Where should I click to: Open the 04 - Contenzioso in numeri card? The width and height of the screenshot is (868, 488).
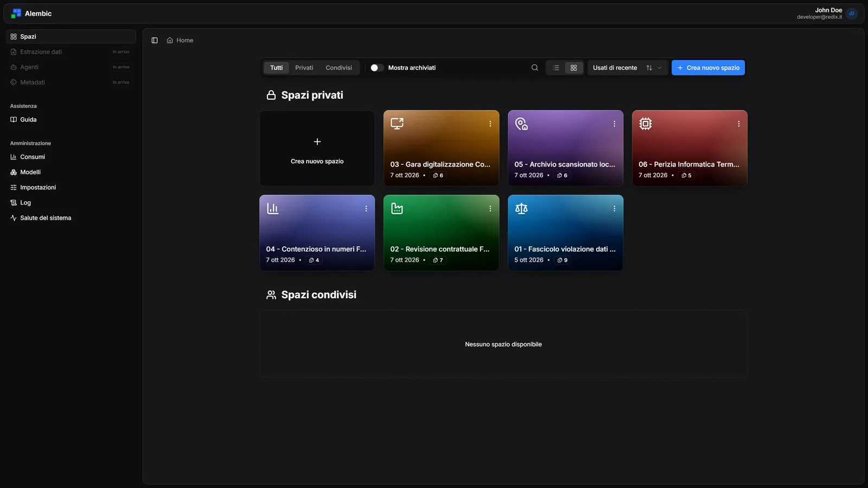[317, 233]
